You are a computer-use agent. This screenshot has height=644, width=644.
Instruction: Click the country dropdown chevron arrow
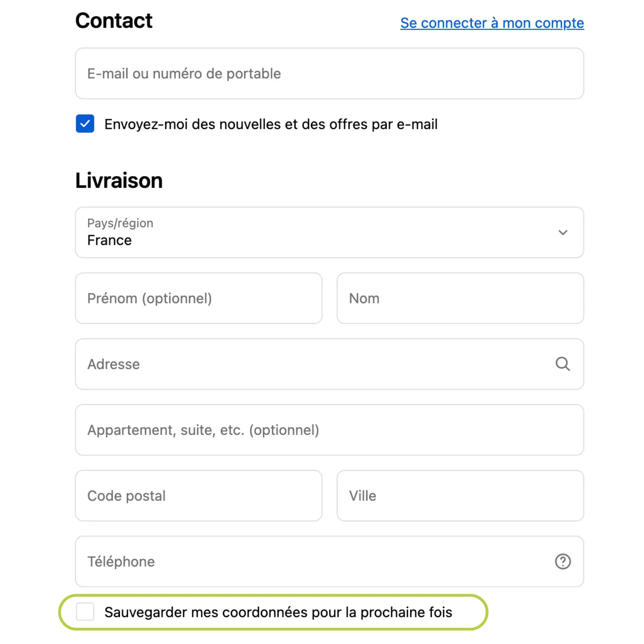pos(563,232)
